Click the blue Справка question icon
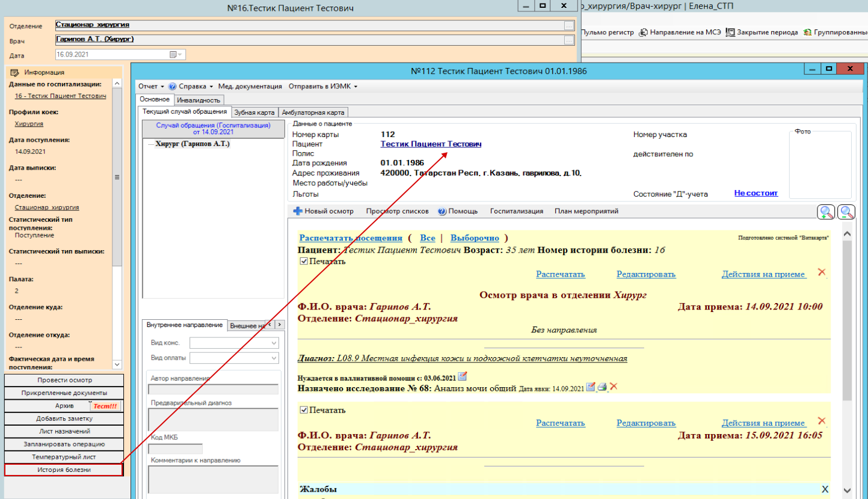The width and height of the screenshot is (868, 499). pos(173,87)
